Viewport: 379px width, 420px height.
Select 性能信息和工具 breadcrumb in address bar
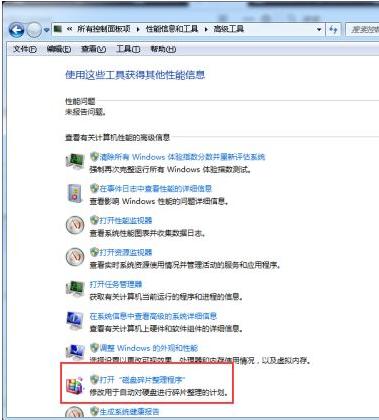172,29
